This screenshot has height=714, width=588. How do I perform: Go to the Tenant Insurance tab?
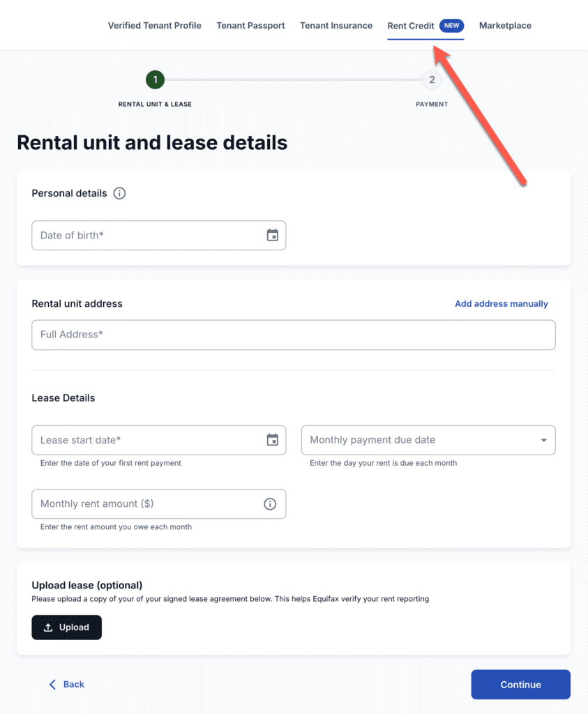[x=336, y=26]
